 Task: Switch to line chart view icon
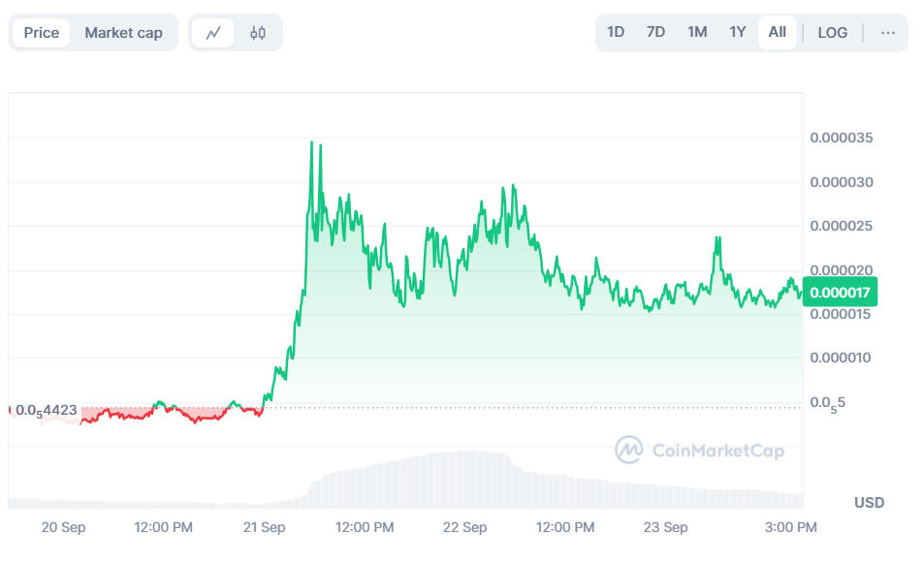click(213, 33)
